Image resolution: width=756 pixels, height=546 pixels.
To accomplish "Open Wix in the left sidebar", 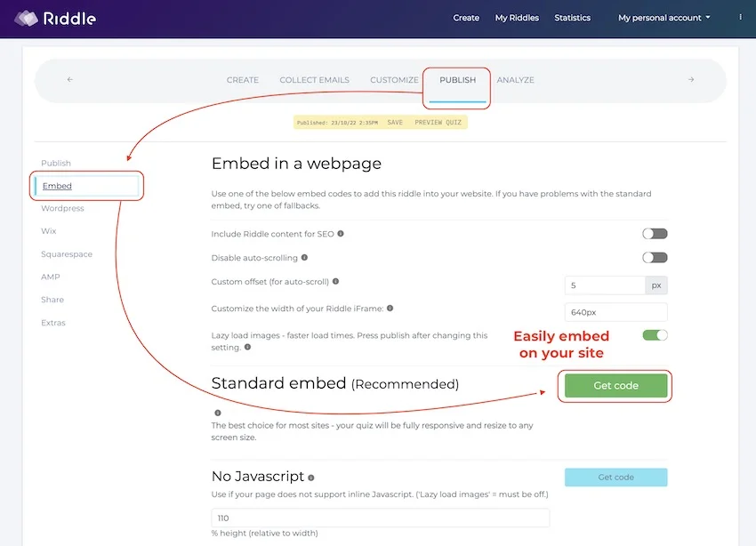I will click(49, 231).
